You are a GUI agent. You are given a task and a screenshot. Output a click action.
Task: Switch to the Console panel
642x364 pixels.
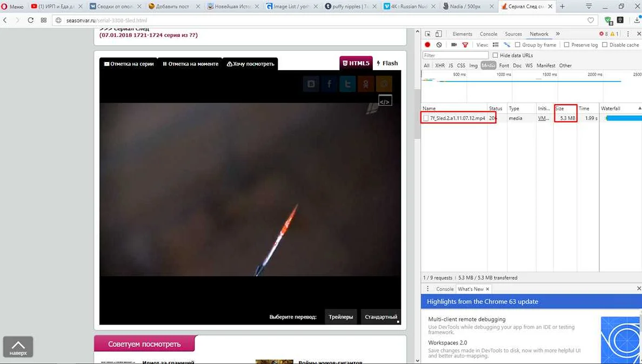coord(489,33)
